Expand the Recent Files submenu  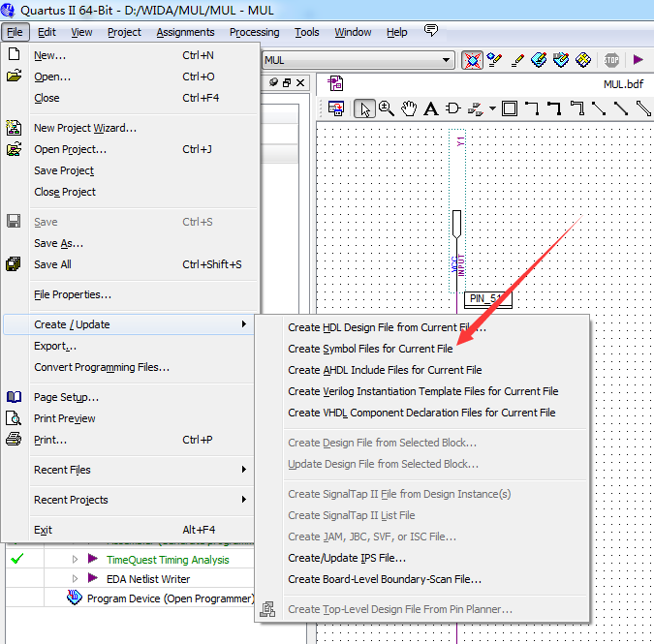[x=129, y=470]
